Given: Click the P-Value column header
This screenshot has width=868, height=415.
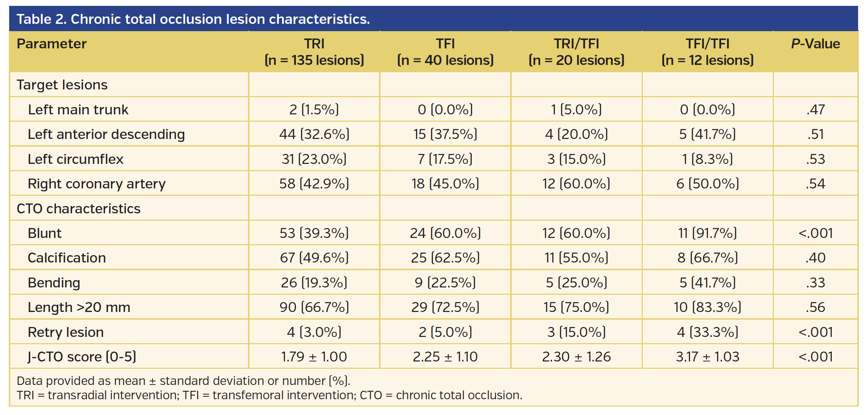Looking at the screenshot, I should [815, 44].
